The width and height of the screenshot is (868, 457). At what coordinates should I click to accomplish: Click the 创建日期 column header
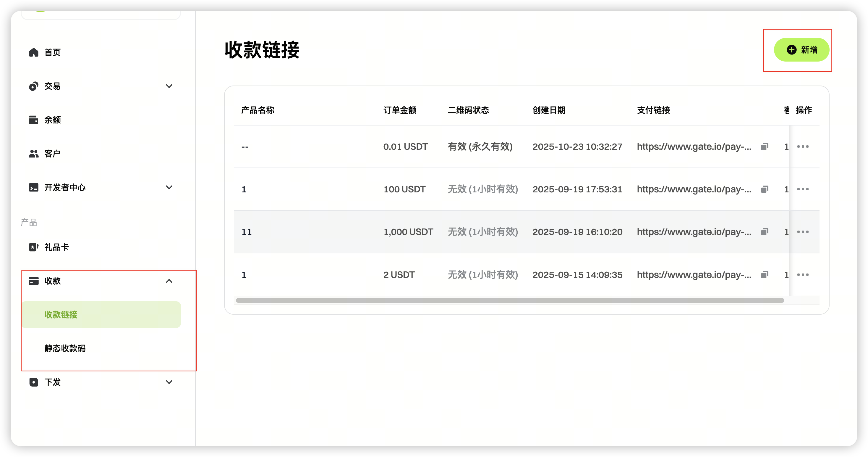pyautogui.click(x=549, y=110)
